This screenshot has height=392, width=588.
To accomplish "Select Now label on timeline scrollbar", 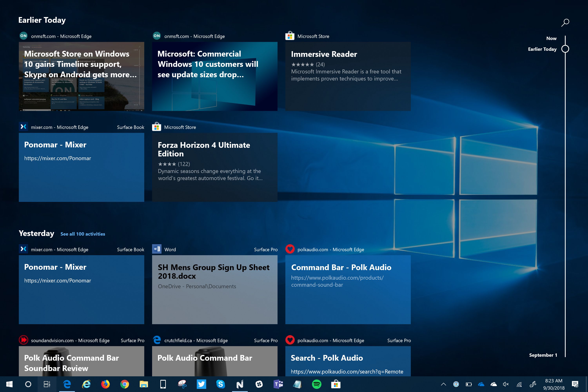I will [x=551, y=38].
